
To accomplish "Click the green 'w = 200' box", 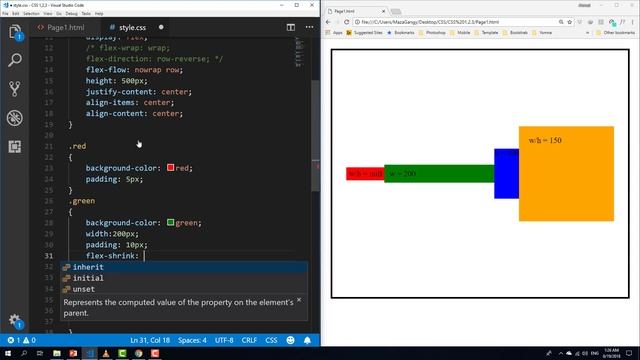I will click(439, 173).
